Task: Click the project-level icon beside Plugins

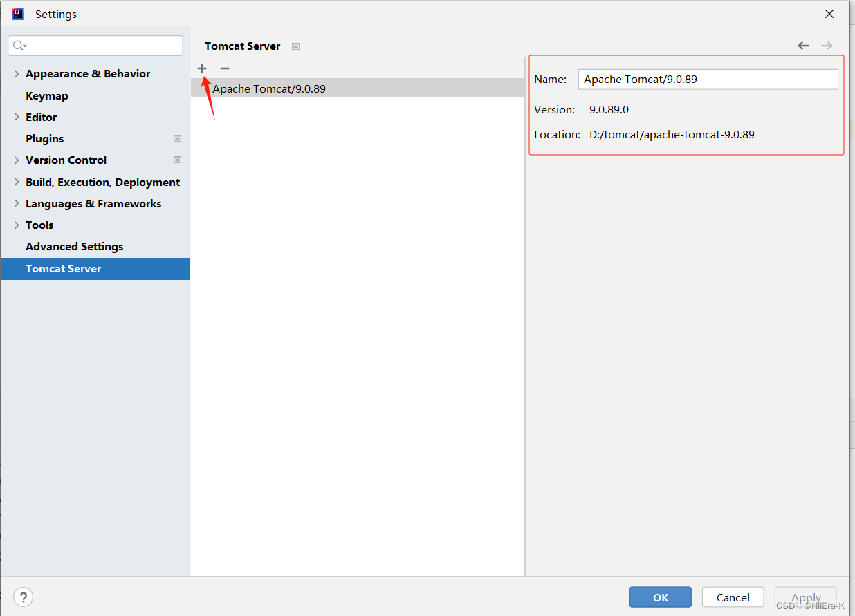Action: point(177,138)
